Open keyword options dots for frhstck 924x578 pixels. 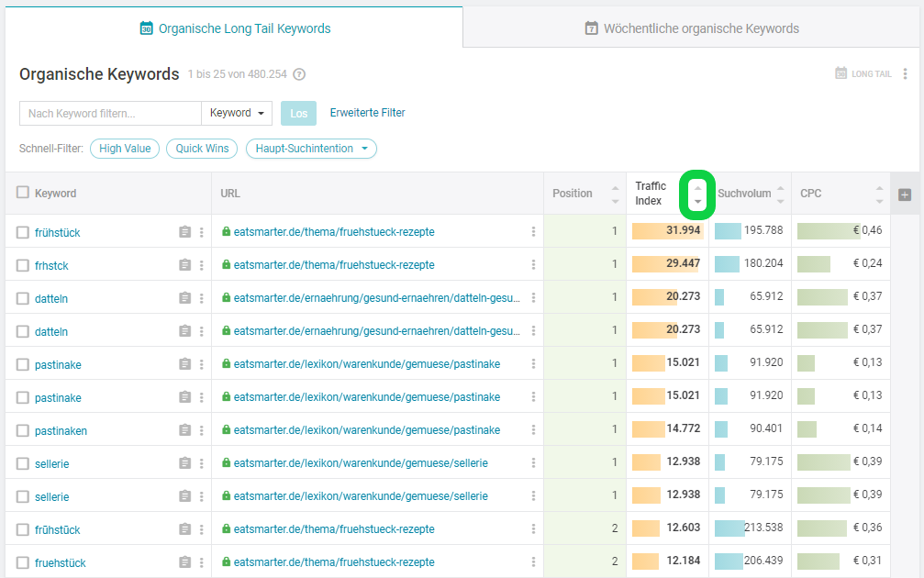coord(202,265)
